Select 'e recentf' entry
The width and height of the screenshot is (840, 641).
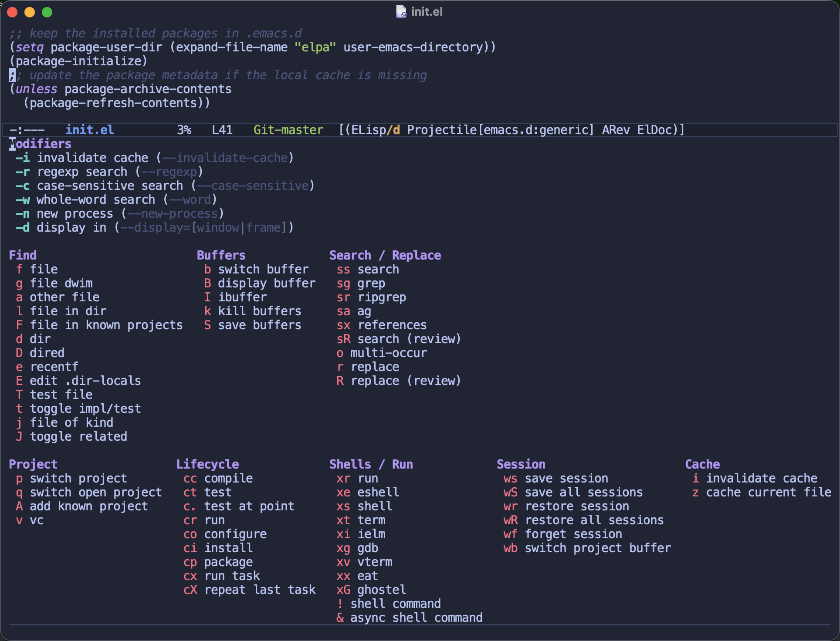click(x=47, y=367)
